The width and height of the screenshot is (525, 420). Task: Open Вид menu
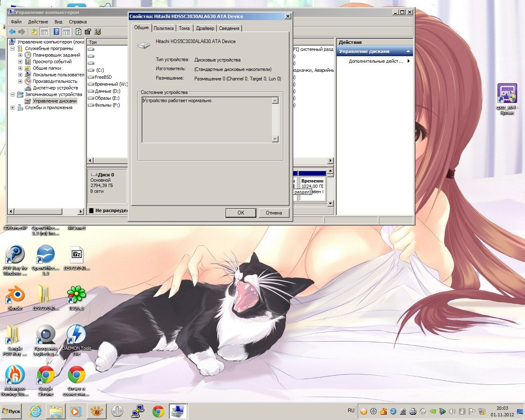[58, 22]
